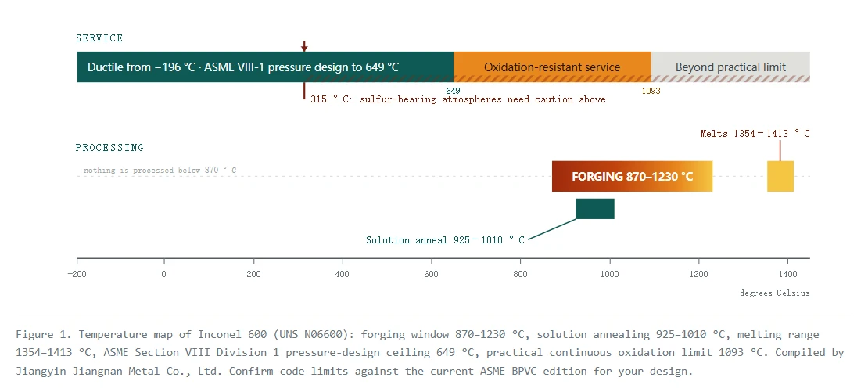
Task: Select the green Ductile from −196 °C service bar
Action: tap(265, 67)
